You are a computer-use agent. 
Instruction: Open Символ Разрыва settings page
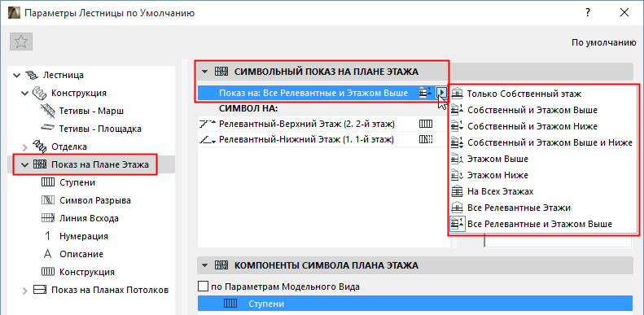point(95,200)
